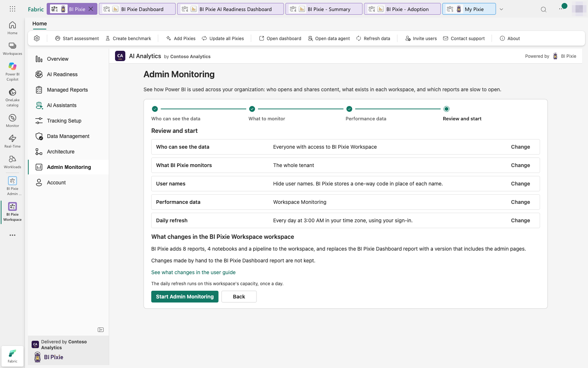
Task: Open the OneLake catalog
Action: point(12,97)
